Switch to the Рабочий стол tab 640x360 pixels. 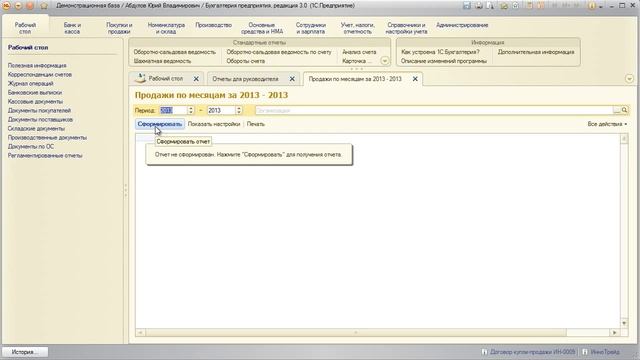point(165,78)
